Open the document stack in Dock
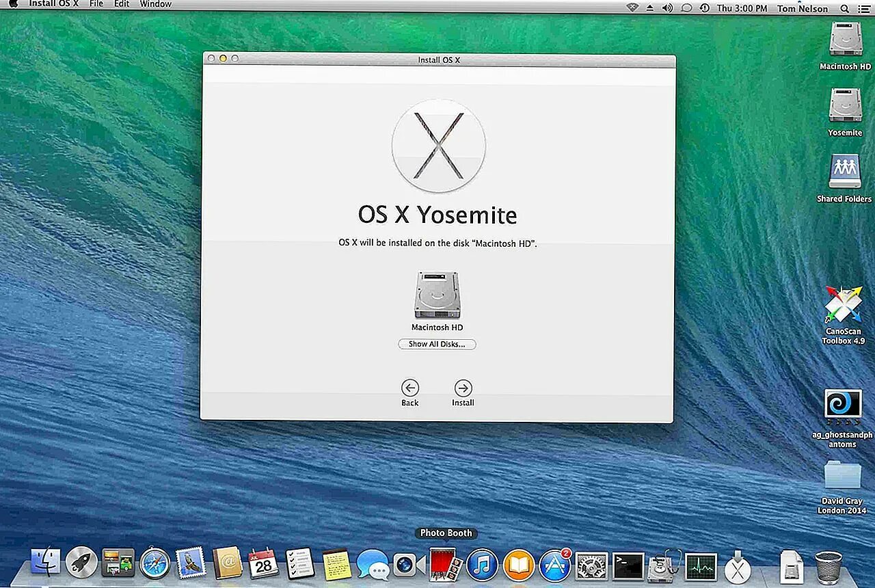 [x=792, y=567]
